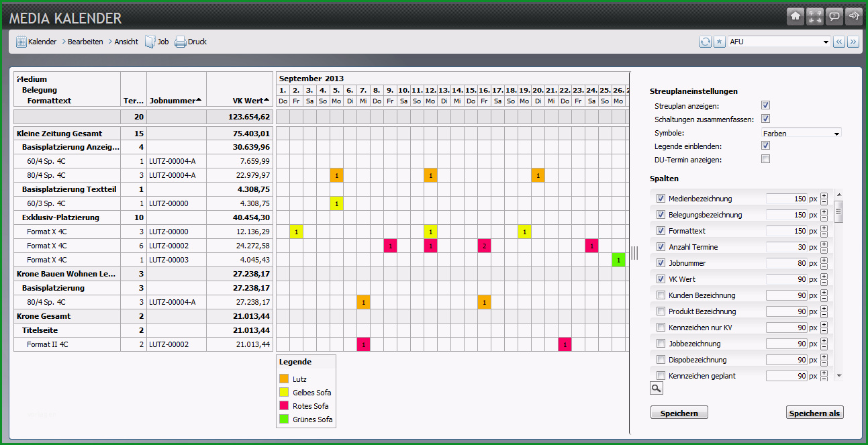Sort by the VK Wert column header arrow
This screenshot has width=868, height=445.
click(x=267, y=100)
